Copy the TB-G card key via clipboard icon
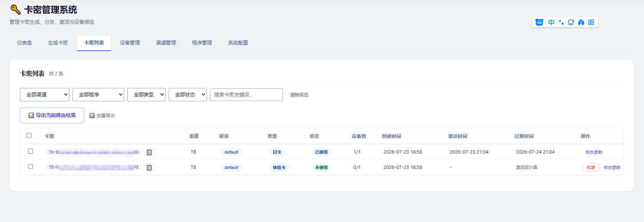The height and width of the screenshot is (222, 644). (149, 167)
